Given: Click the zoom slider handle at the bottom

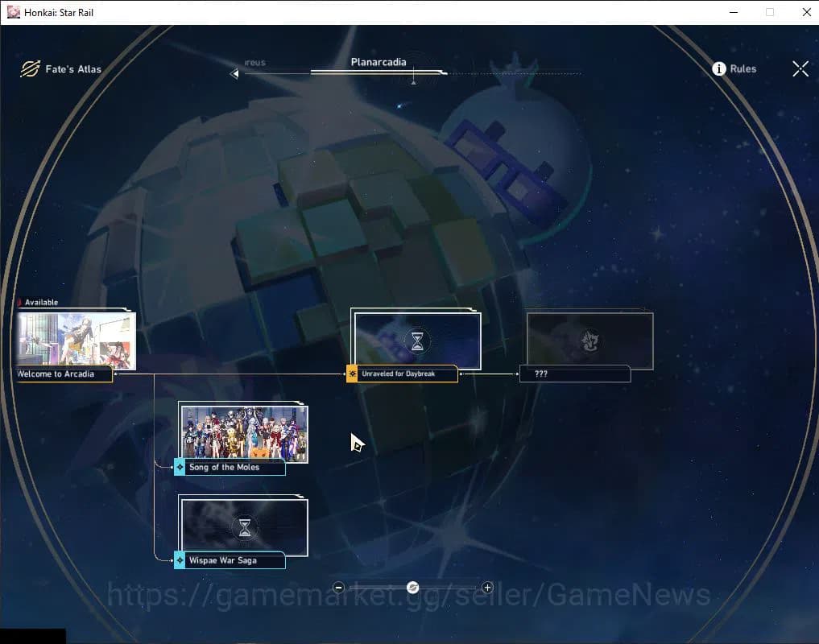Looking at the screenshot, I should (x=413, y=588).
